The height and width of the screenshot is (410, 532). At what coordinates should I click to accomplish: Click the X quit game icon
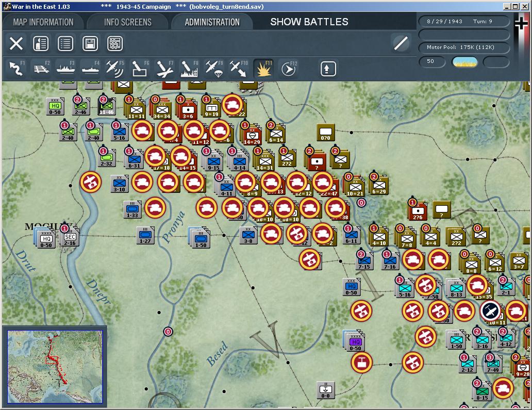tap(16, 43)
